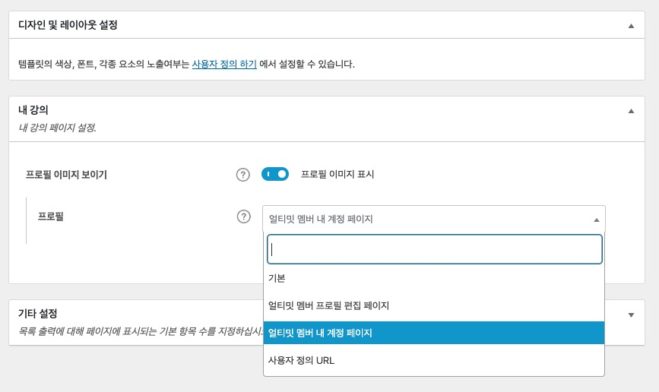The width and height of the screenshot is (659, 392).
Task: Close the 프로필 dropdown via its arrow
Action: [x=596, y=220]
